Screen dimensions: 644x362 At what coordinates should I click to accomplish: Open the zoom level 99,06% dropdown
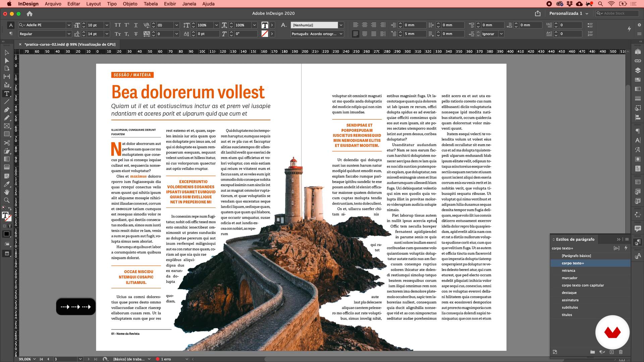[34, 359]
